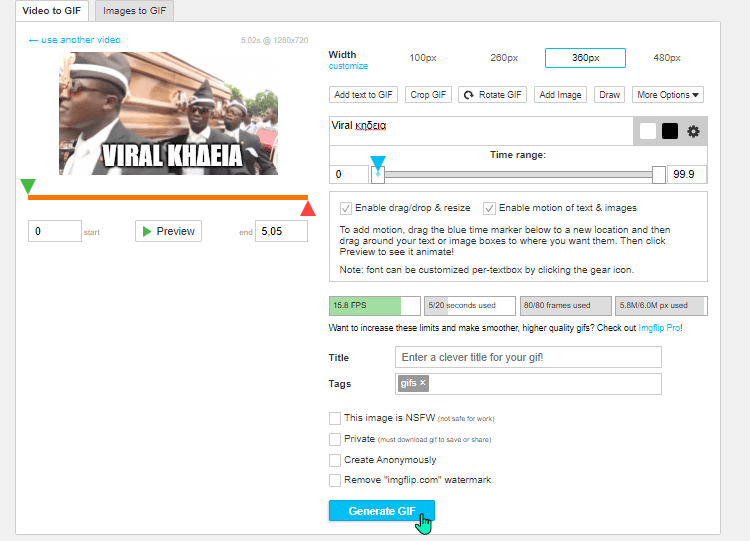The height and width of the screenshot is (541, 750).
Task: Click the red end marker triangle
Action: [x=308, y=209]
